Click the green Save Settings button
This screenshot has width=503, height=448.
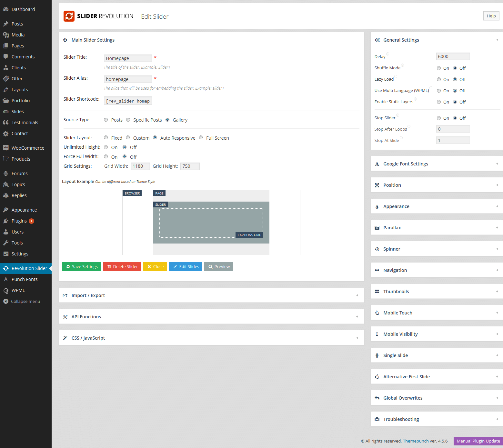81,267
